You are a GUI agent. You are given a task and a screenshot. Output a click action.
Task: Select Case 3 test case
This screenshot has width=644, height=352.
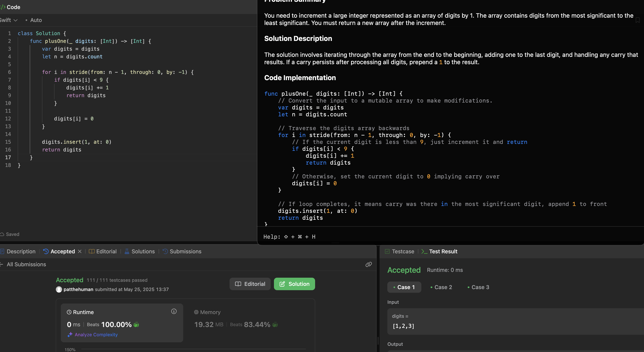pyautogui.click(x=478, y=287)
